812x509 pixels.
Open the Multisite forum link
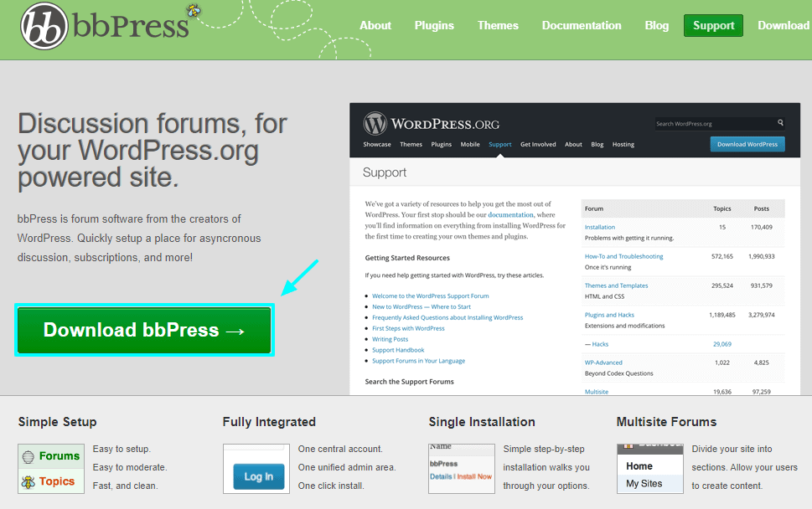pyautogui.click(x=597, y=392)
